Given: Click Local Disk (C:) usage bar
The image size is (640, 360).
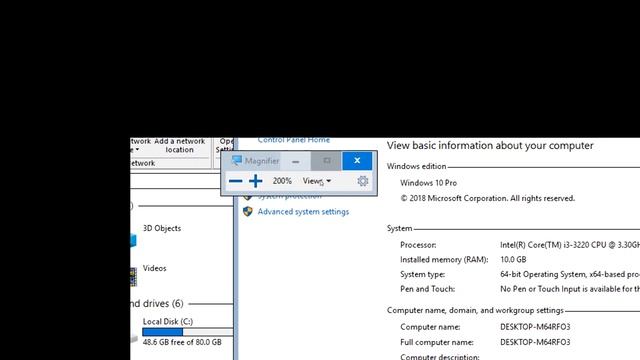Looking at the screenshot, I should click(188, 332).
